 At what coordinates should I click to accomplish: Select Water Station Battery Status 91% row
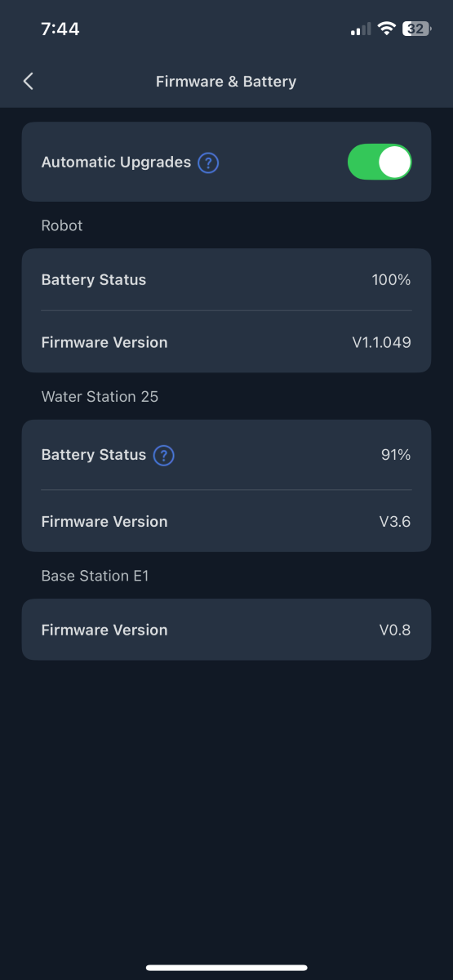[226, 455]
